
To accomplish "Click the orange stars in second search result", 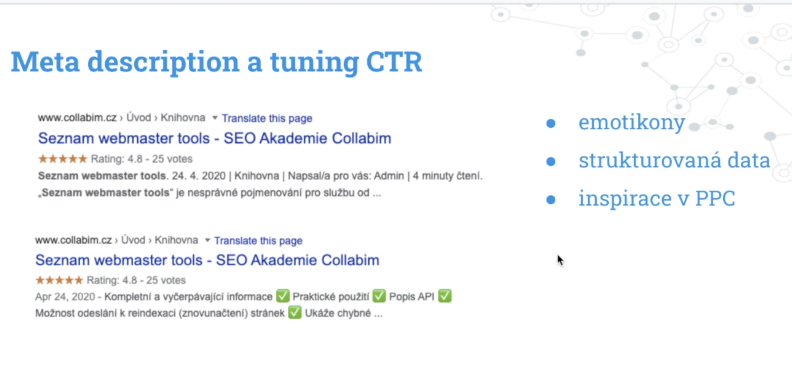I will (x=59, y=280).
